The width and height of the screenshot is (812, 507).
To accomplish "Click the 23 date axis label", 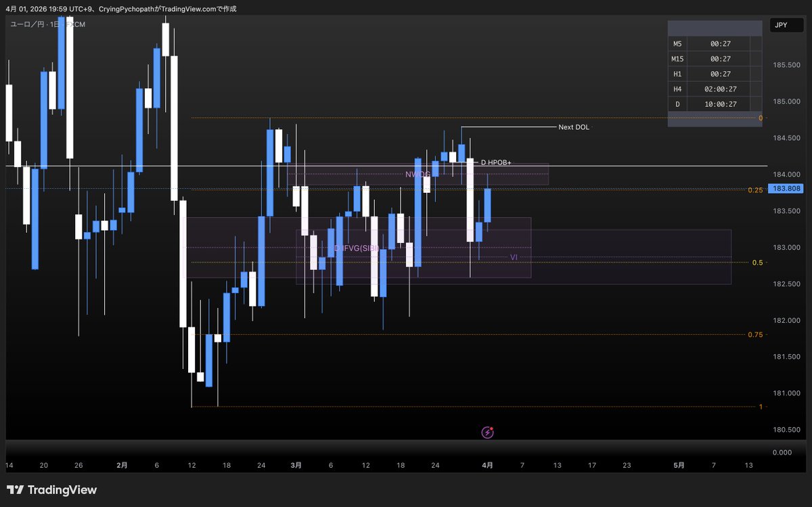I will point(627,466).
